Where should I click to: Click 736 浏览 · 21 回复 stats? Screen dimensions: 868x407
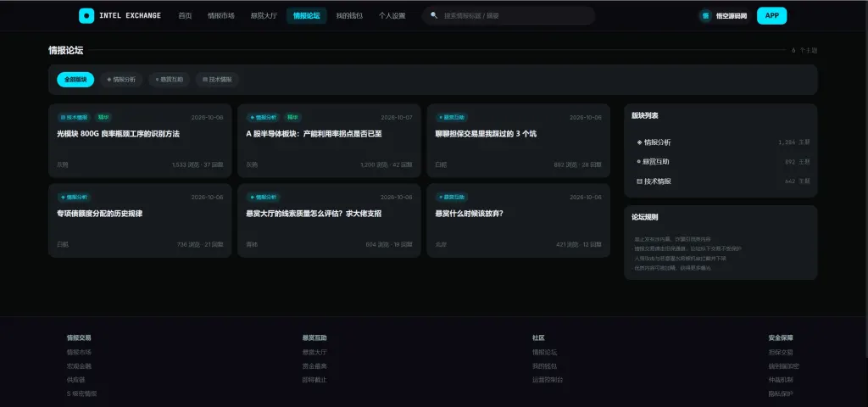click(200, 245)
